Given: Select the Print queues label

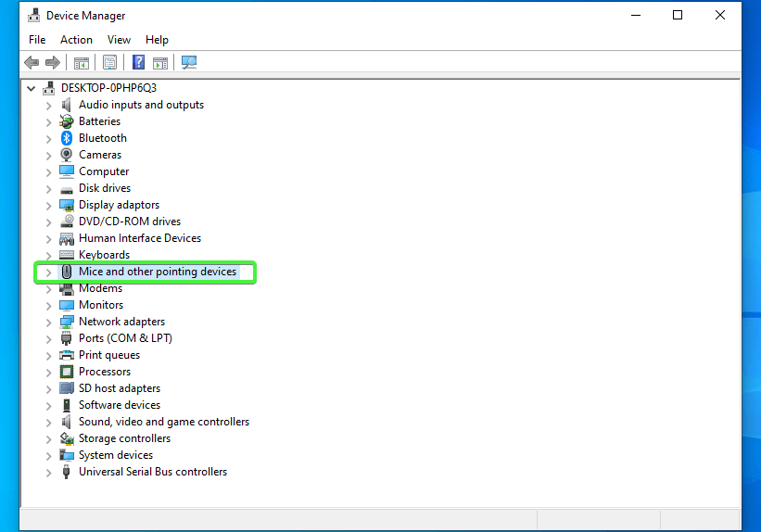Looking at the screenshot, I should click(109, 355).
